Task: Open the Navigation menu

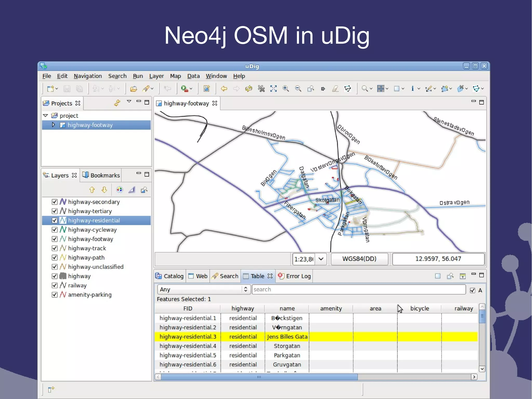Action: pyautogui.click(x=88, y=76)
